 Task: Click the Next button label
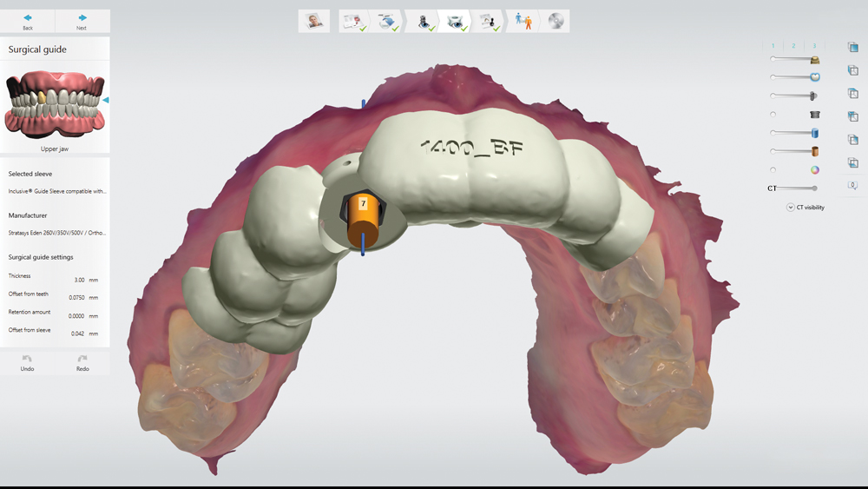[x=82, y=29]
